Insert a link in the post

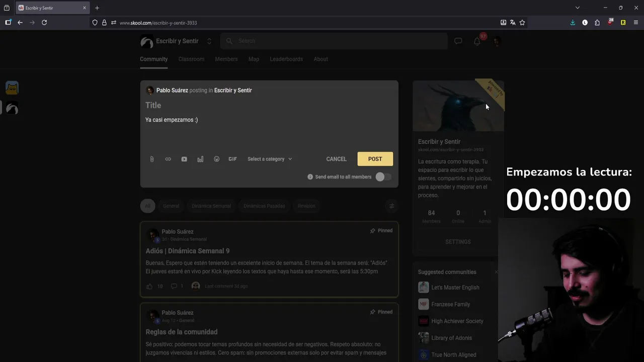[x=168, y=159]
